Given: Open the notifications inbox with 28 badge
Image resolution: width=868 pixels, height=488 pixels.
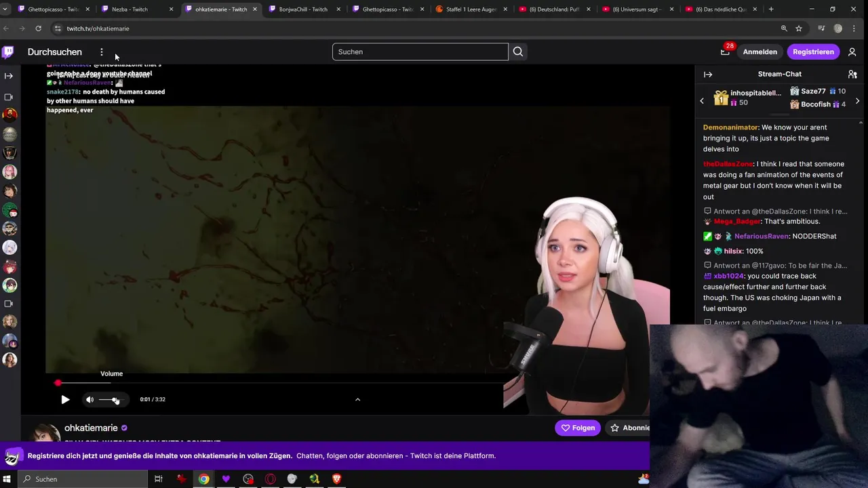Looking at the screenshot, I should pos(725,52).
